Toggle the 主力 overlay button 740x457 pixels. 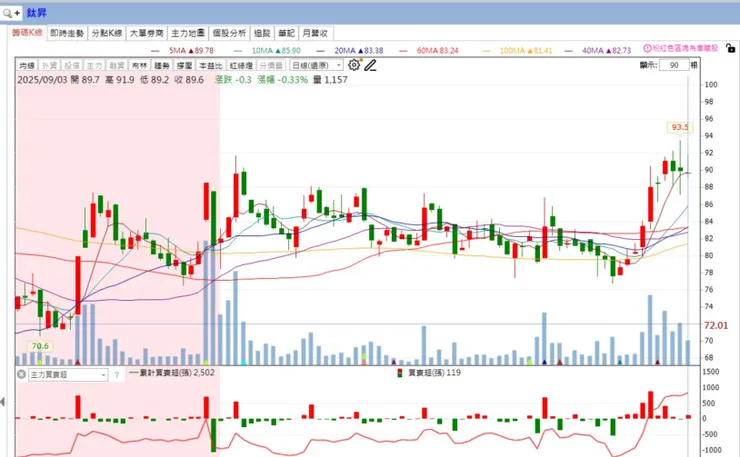[94, 65]
